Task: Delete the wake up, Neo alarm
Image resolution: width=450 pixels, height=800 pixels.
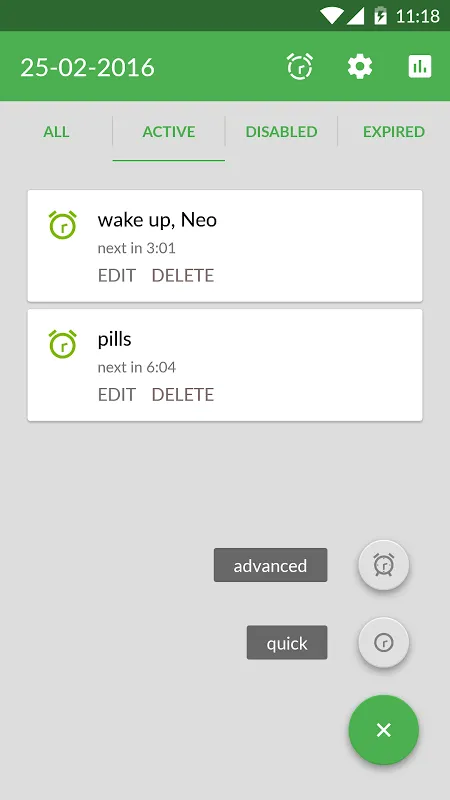Action: pyautogui.click(x=183, y=276)
